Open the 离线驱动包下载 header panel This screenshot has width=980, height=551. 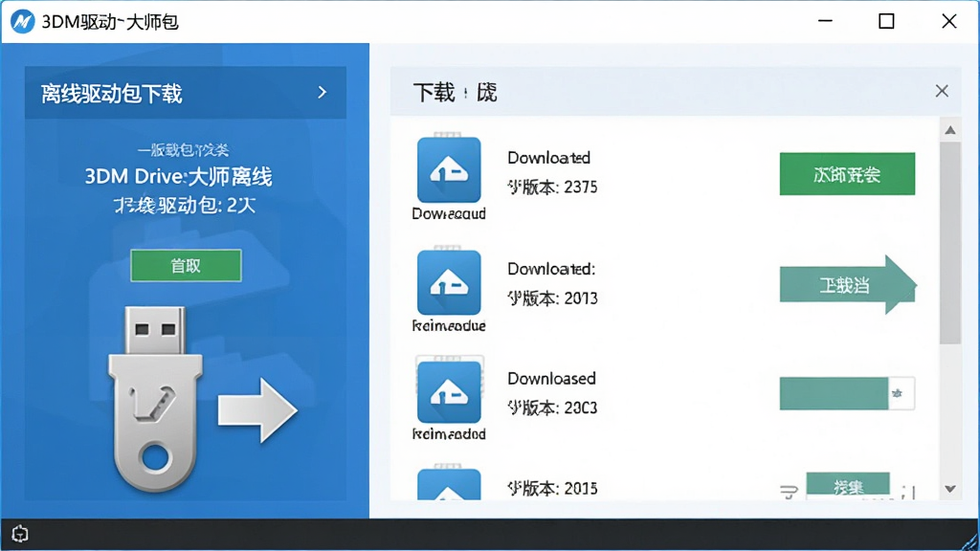185,93
